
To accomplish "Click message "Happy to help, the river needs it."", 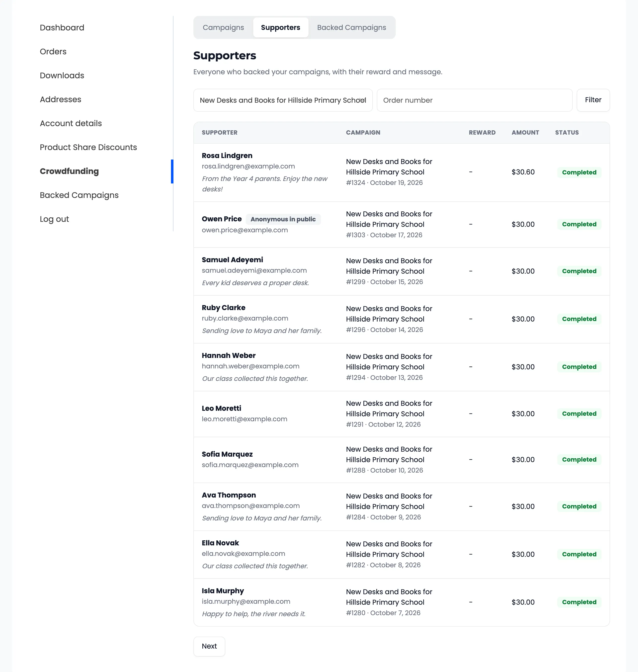I will (x=254, y=614).
